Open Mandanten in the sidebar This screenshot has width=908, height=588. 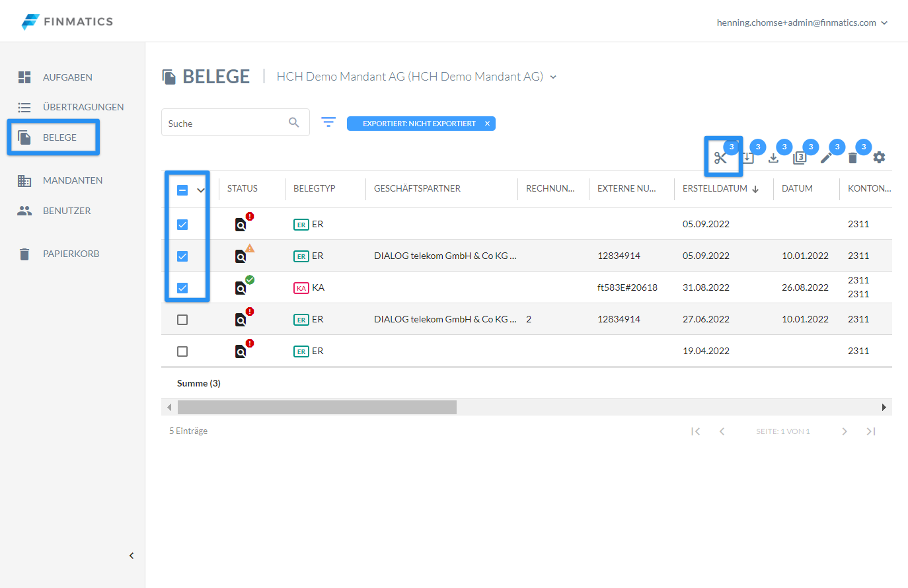click(x=72, y=180)
